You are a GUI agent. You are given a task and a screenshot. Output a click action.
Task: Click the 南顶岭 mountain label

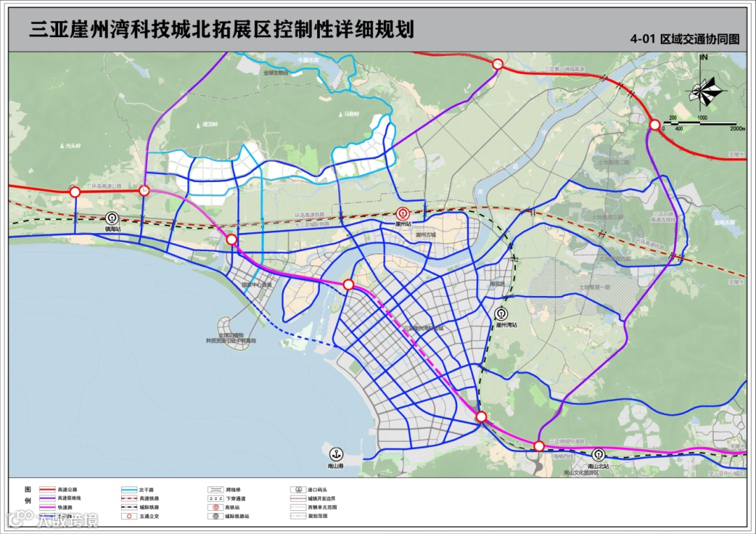pos(210,125)
